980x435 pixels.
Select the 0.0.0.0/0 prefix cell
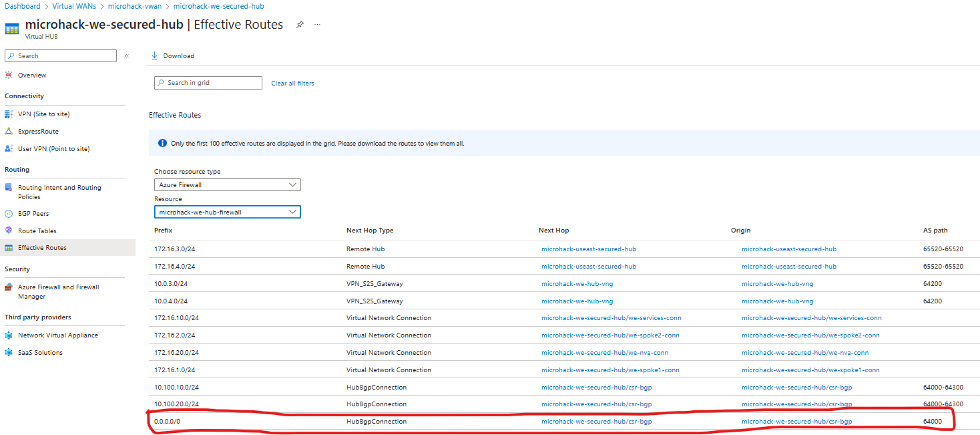click(167, 422)
